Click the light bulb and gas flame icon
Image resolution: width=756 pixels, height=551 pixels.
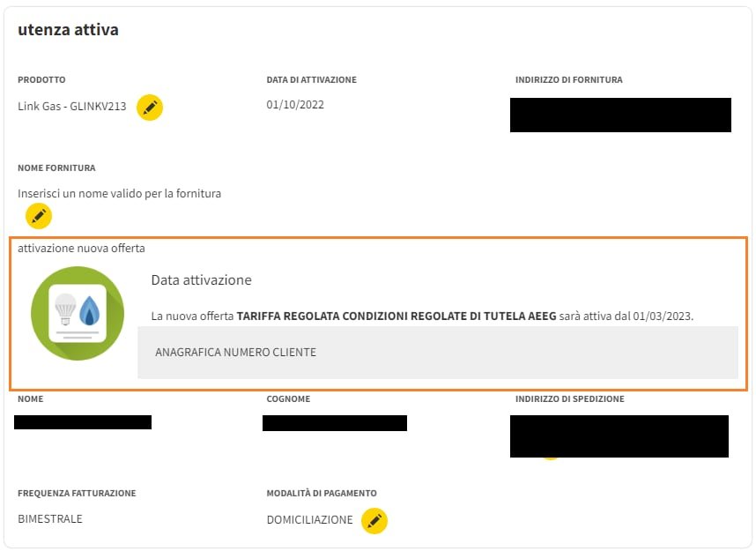[x=78, y=312]
